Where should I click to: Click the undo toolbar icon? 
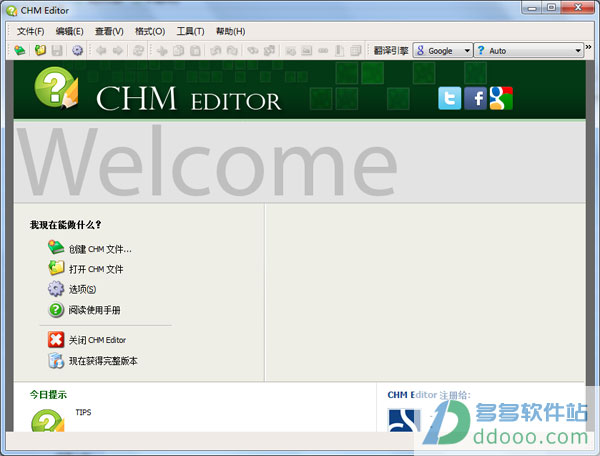tap(216, 50)
